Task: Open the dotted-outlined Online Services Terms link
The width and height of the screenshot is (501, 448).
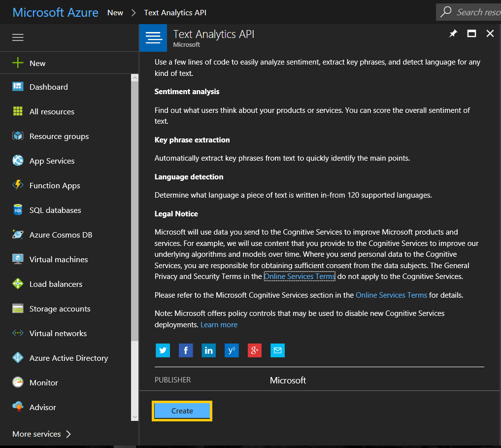Action: click(x=300, y=276)
